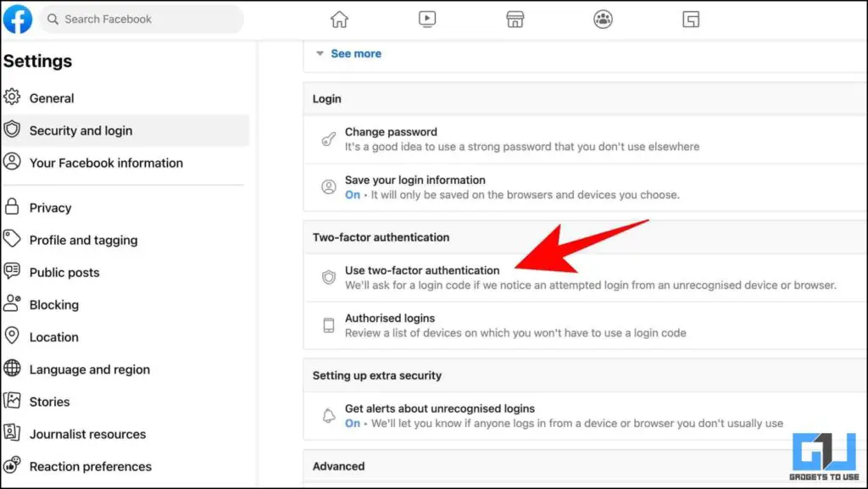Click the See more link
Viewport: 868px width, 489px height.
tap(356, 53)
